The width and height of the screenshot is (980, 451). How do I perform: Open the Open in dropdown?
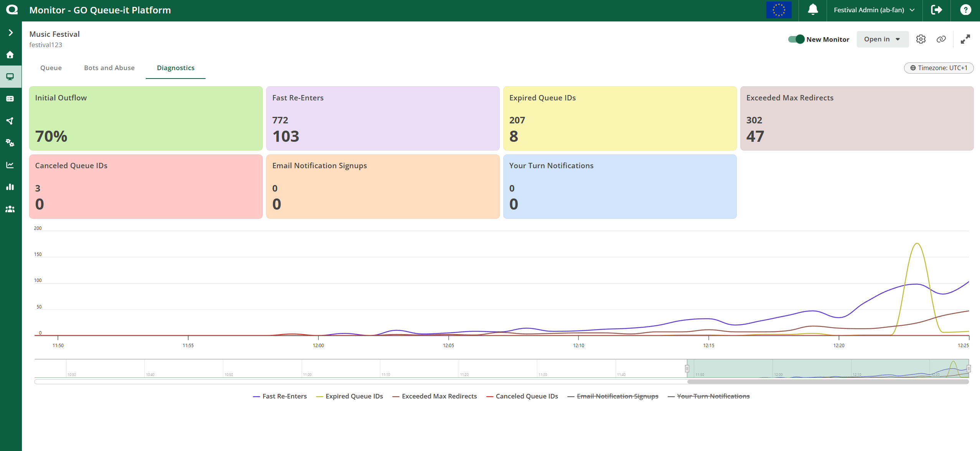pos(882,39)
